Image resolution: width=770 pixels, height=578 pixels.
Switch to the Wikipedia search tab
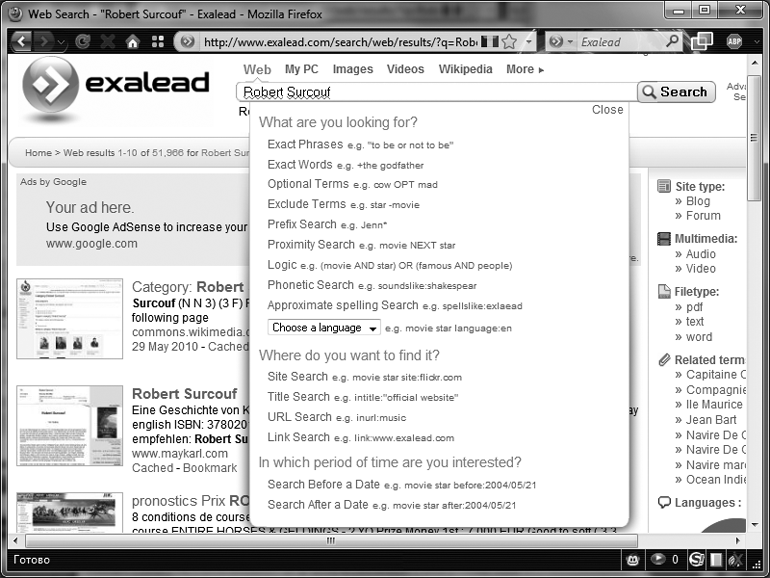tap(465, 69)
